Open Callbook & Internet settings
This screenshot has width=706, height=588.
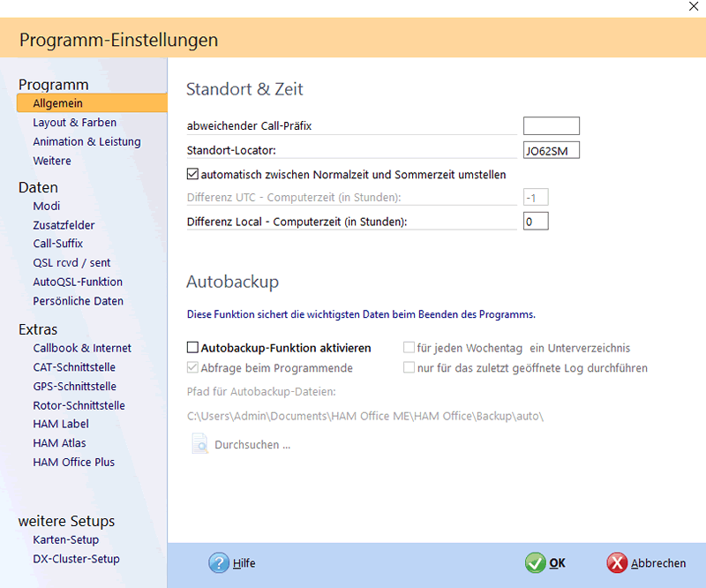click(x=82, y=348)
